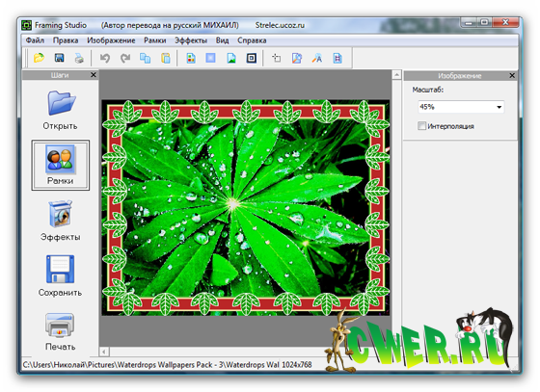Screen dimensions: 540x392
Task: Open the Вид menu
Action: point(222,40)
